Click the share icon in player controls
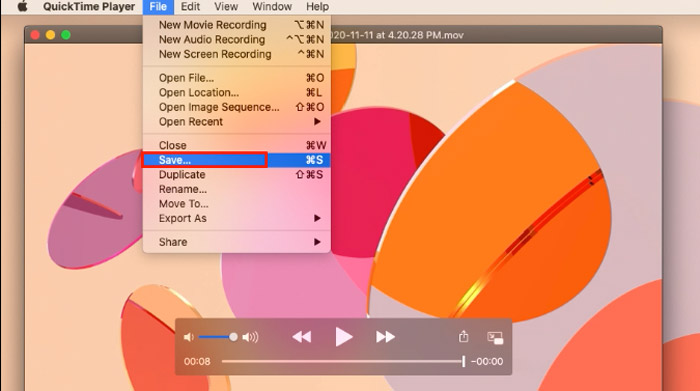This screenshot has width=700, height=391. coord(463,337)
